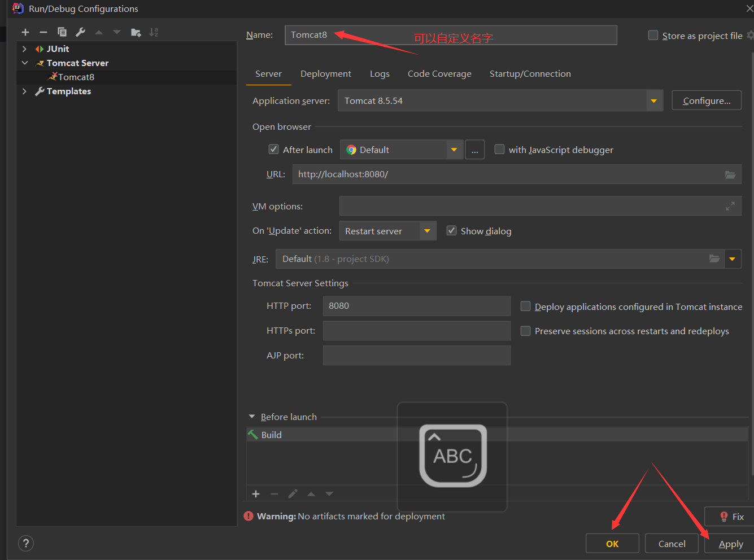Collapse the Tomcat Server tree node
This screenshot has height=560, width=754.
tap(24, 63)
